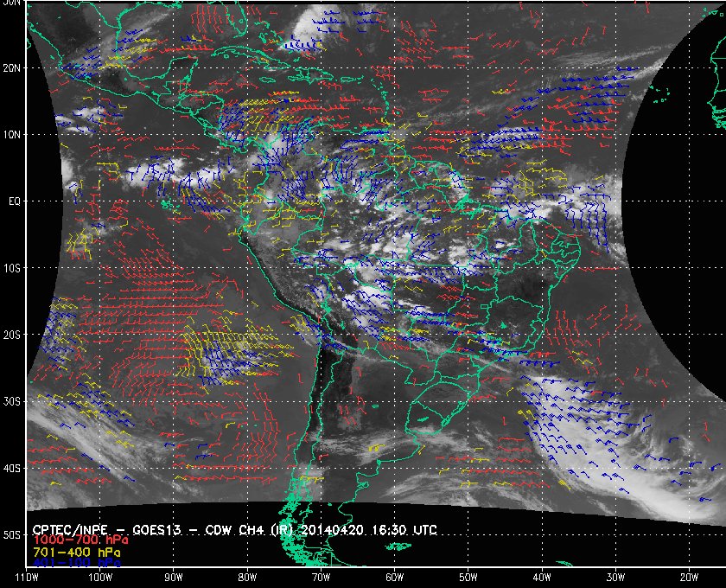Select the 40S latitude axis label
The width and height of the screenshot is (726, 588).
(12, 469)
